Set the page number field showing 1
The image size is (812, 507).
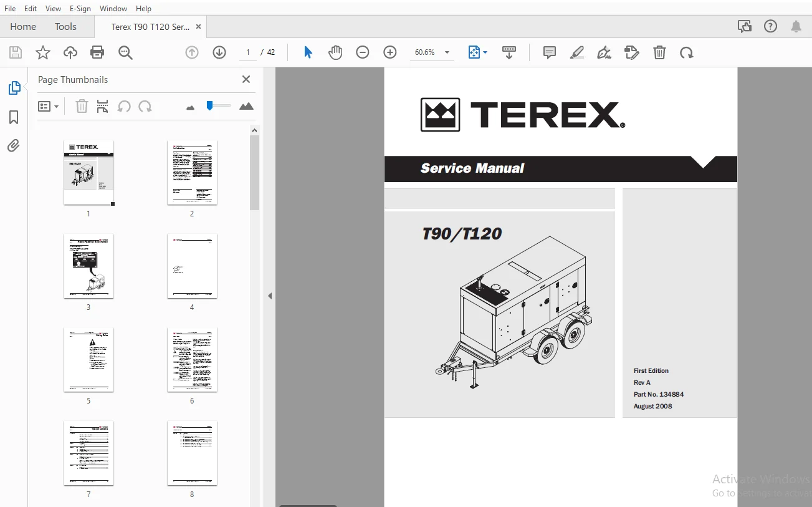tap(248, 52)
